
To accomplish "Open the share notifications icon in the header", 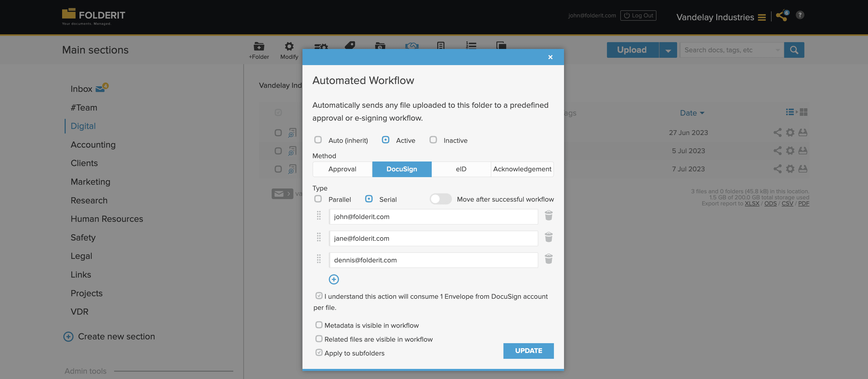I will 782,15.
